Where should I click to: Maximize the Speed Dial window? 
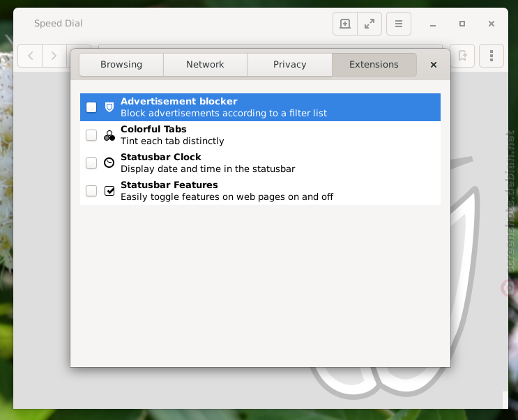tap(462, 24)
